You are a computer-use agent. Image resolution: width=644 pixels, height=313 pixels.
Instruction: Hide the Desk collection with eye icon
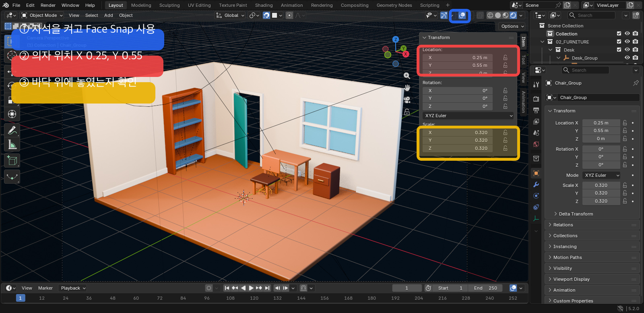[627, 50]
